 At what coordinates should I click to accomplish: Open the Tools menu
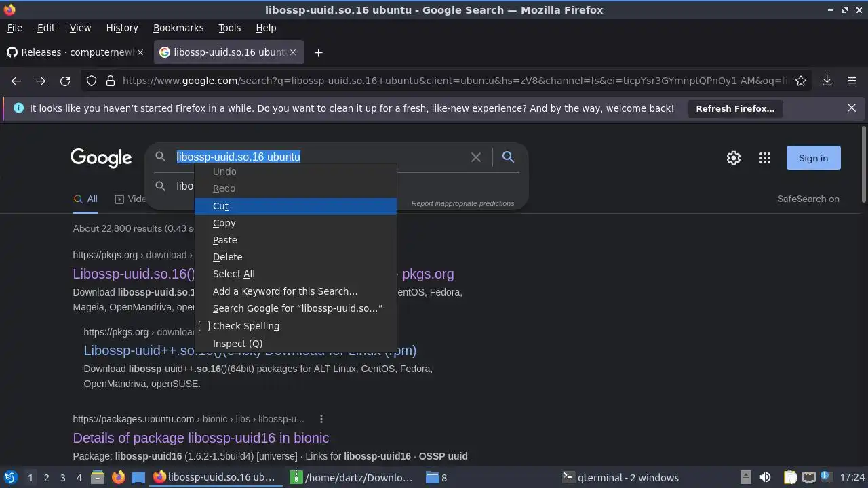[x=230, y=28]
